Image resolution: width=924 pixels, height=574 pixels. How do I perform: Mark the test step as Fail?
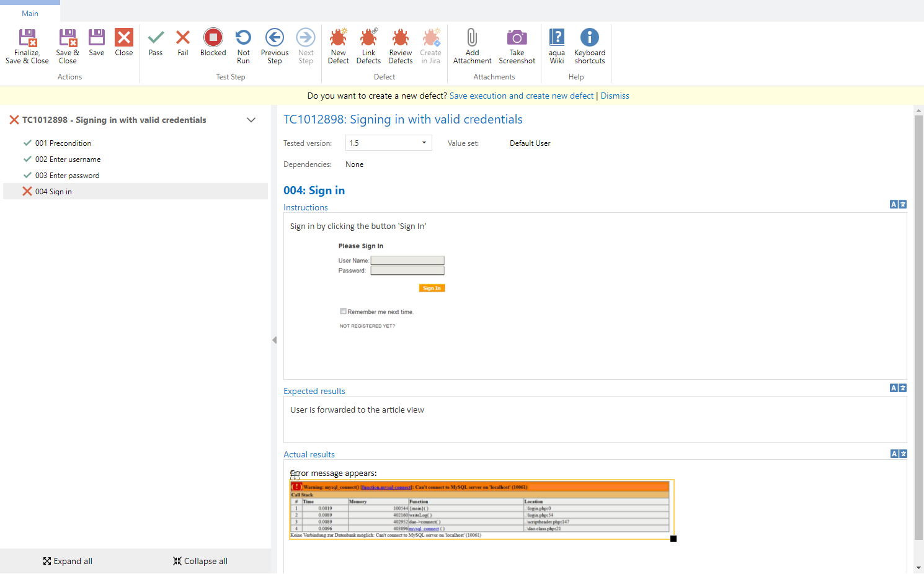pos(183,38)
